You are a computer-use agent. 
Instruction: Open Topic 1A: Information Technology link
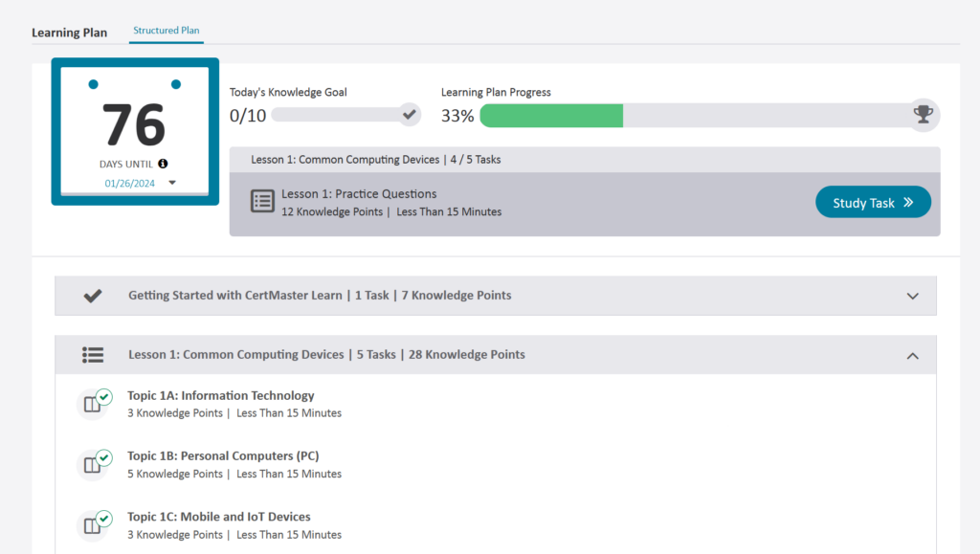click(221, 395)
